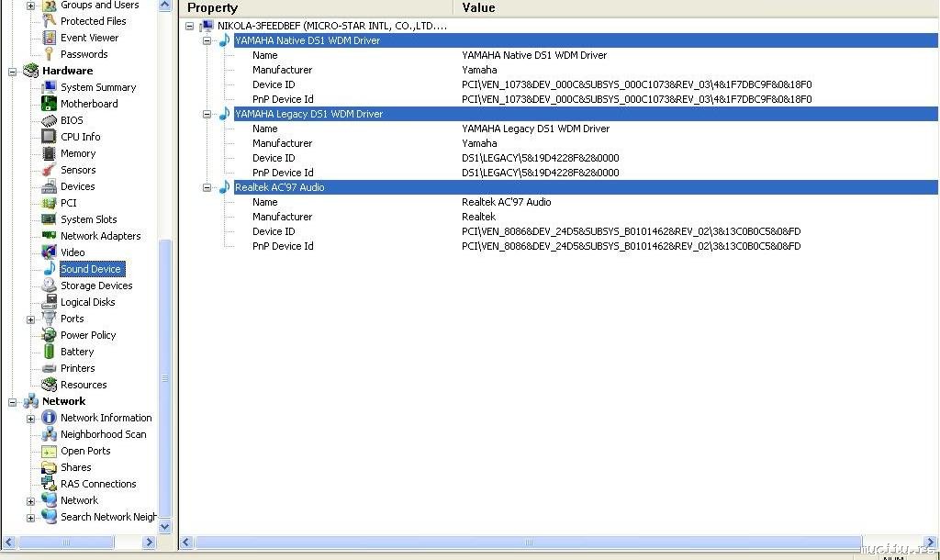Click the CPU Info icon
Image resolution: width=940 pixels, height=560 pixels.
pyautogui.click(x=50, y=137)
